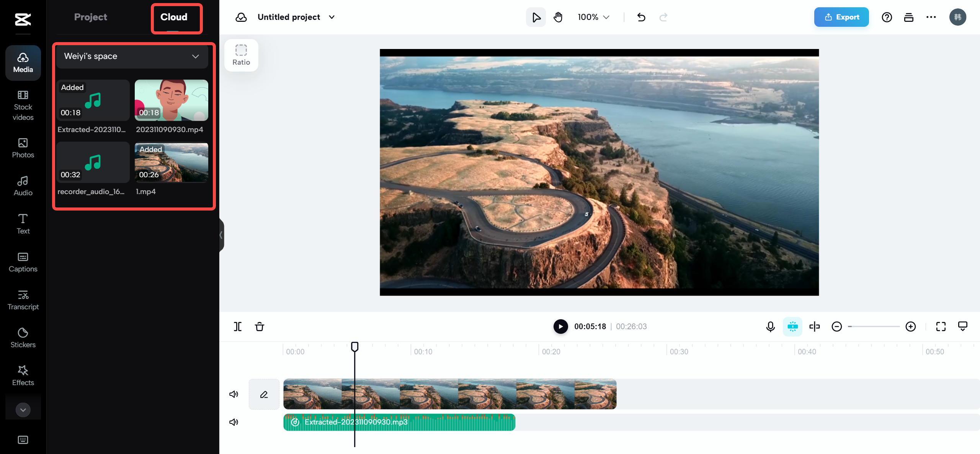
Task: Collapse the media panel handle
Action: coord(221,235)
